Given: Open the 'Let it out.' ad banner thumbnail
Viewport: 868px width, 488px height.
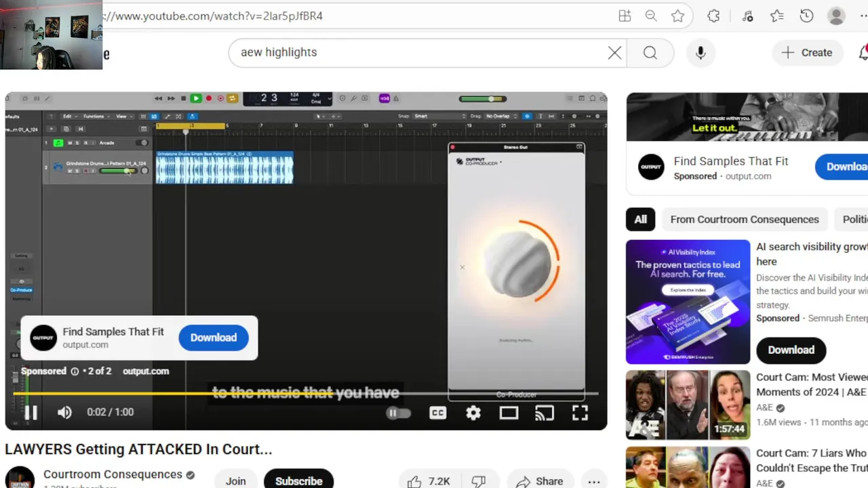Looking at the screenshot, I should [747, 117].
